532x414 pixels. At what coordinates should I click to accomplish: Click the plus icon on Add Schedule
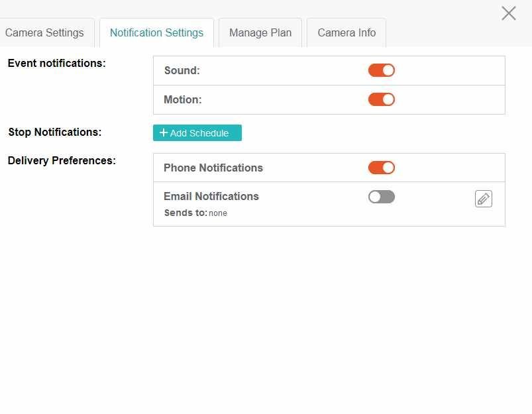point(164,132)
